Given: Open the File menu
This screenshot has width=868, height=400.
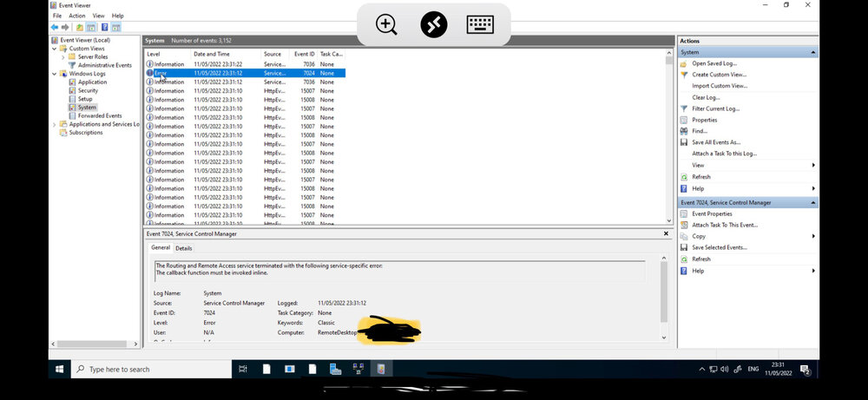Looking at the screenshot, I should 57,16.
